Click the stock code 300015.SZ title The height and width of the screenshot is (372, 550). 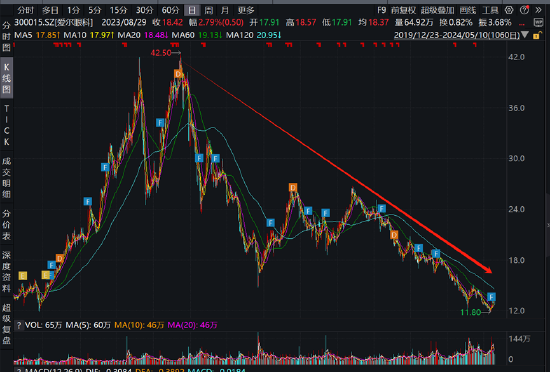point(53,23)
